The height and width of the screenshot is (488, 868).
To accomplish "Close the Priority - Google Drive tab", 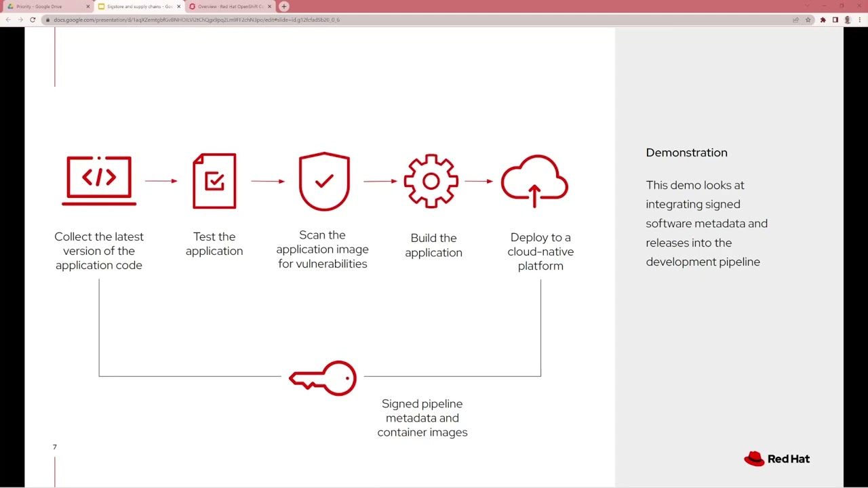I will coord(87,7).
